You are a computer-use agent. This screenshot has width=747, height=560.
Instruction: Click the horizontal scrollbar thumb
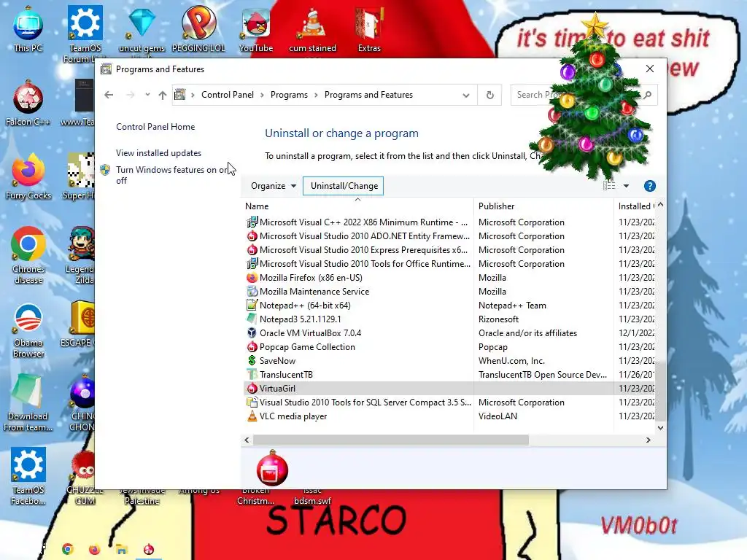391,440
